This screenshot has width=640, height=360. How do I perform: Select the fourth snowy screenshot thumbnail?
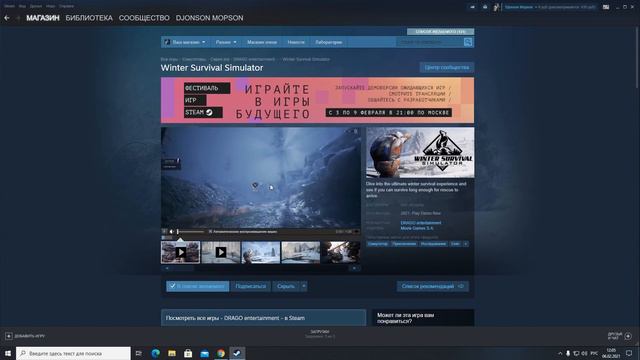[300, 252]
